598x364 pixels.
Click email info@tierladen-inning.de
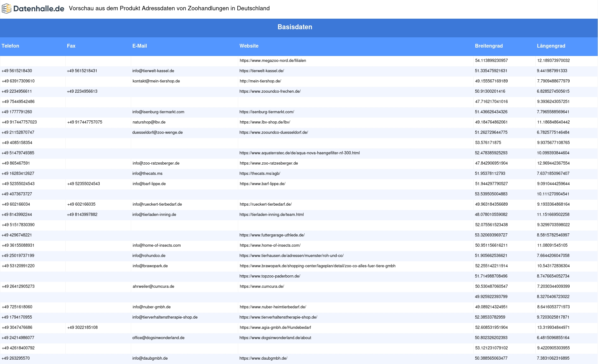point(154,215)
